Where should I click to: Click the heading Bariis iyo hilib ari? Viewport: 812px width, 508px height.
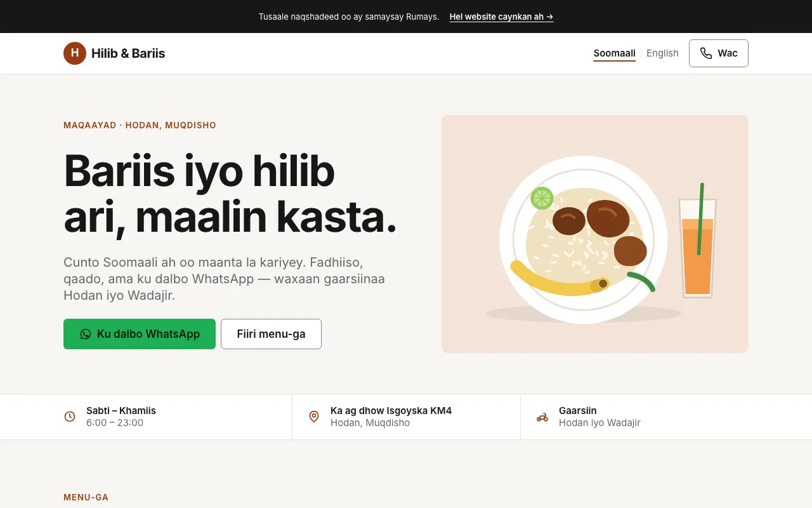click(x=230, y=194)
